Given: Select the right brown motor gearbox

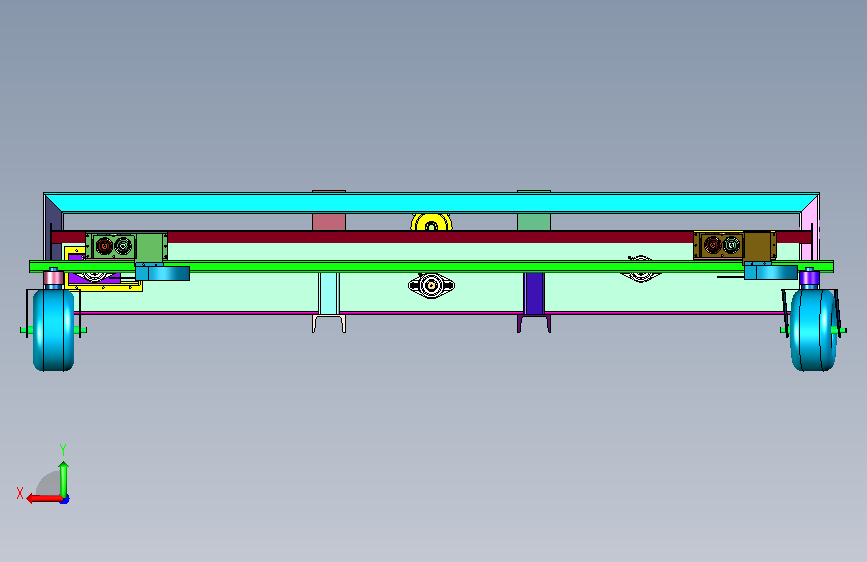Looking at the screenshot, I should pyautogui.click(x=734, y=245).
